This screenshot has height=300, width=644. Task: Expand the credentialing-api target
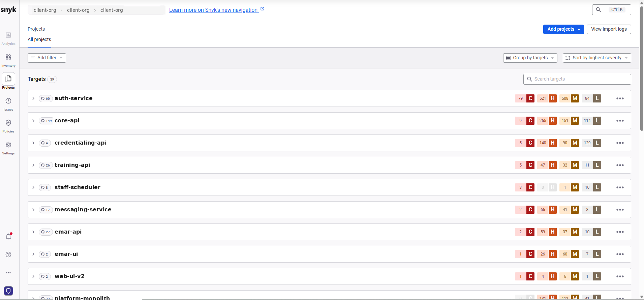point(33,143)
